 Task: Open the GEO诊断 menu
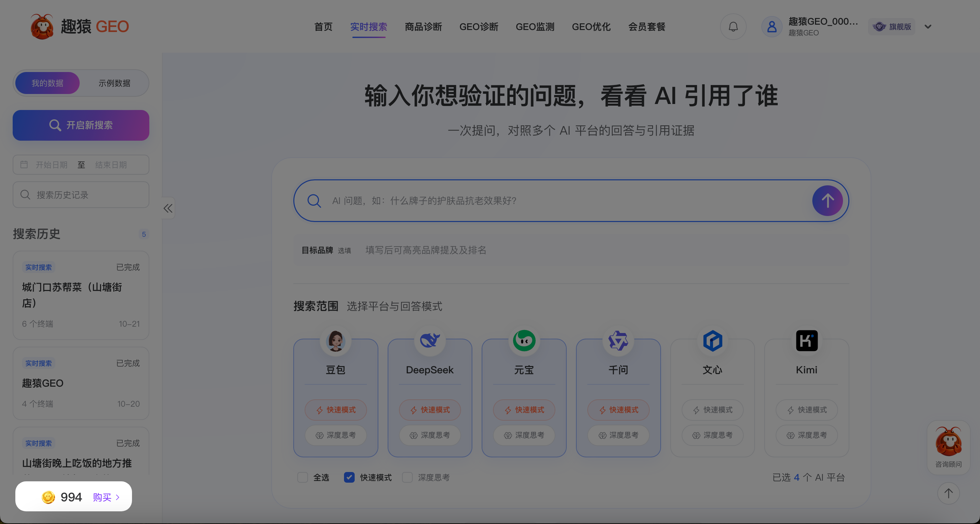coord(479,27)
